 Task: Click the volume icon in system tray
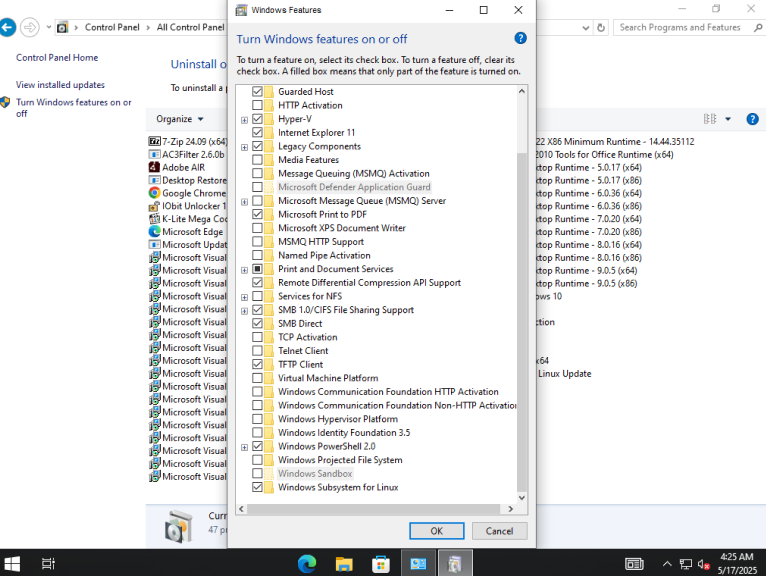703,564
